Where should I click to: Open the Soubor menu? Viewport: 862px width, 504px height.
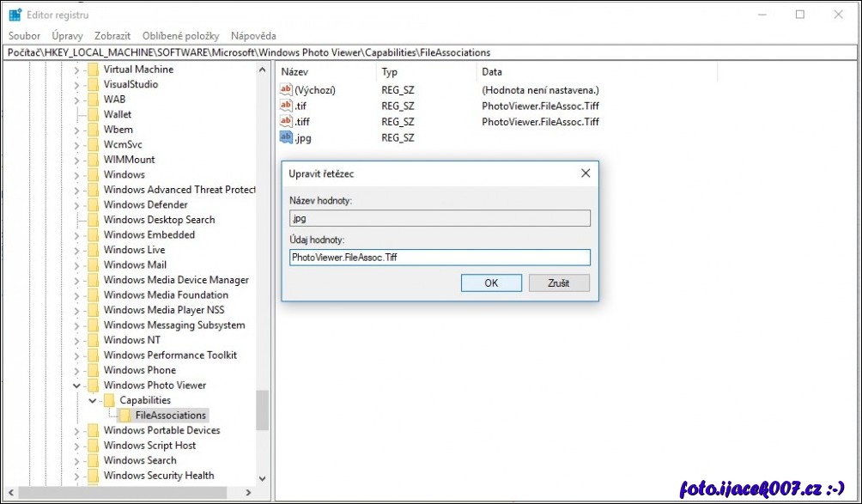pos(24,36)
